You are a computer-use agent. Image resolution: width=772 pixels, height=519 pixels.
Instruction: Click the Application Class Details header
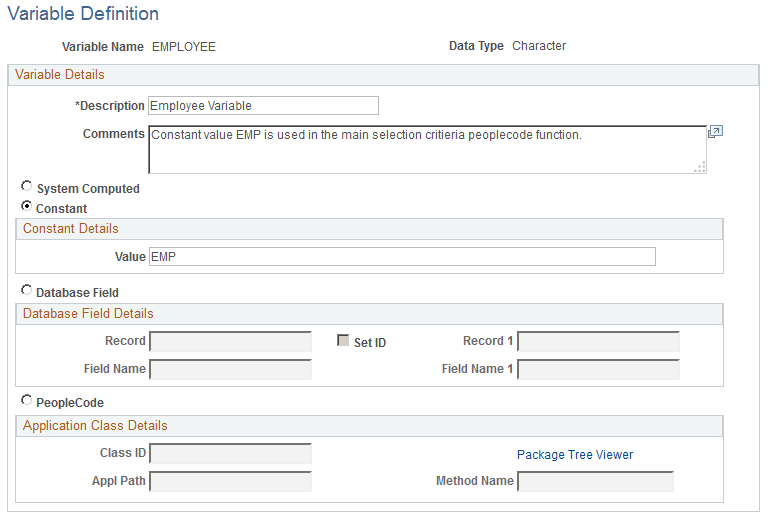95,426
